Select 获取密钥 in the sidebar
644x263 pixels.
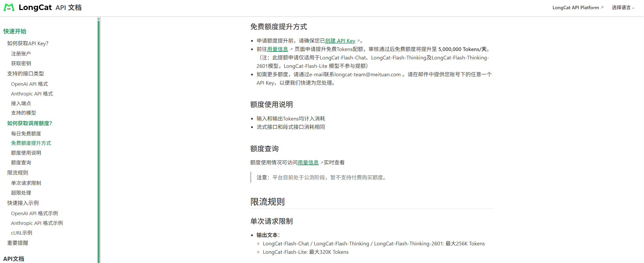[x=21, y=63]
